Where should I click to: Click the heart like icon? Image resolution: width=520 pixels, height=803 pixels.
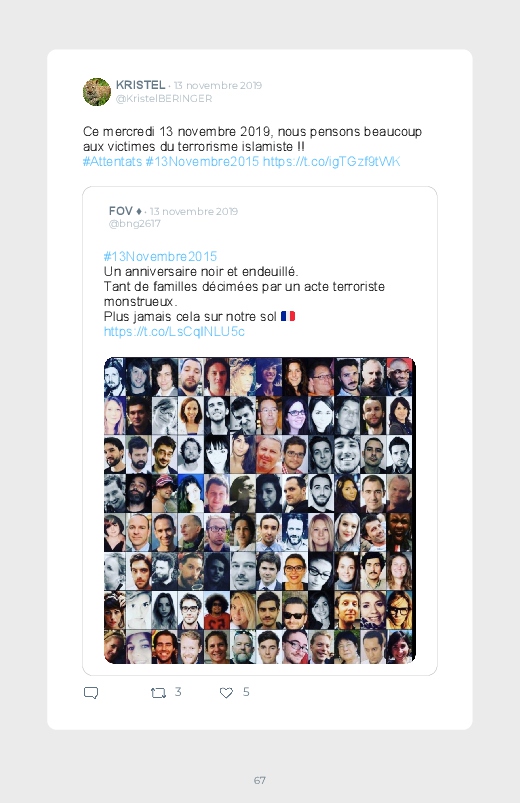point(226,693)
